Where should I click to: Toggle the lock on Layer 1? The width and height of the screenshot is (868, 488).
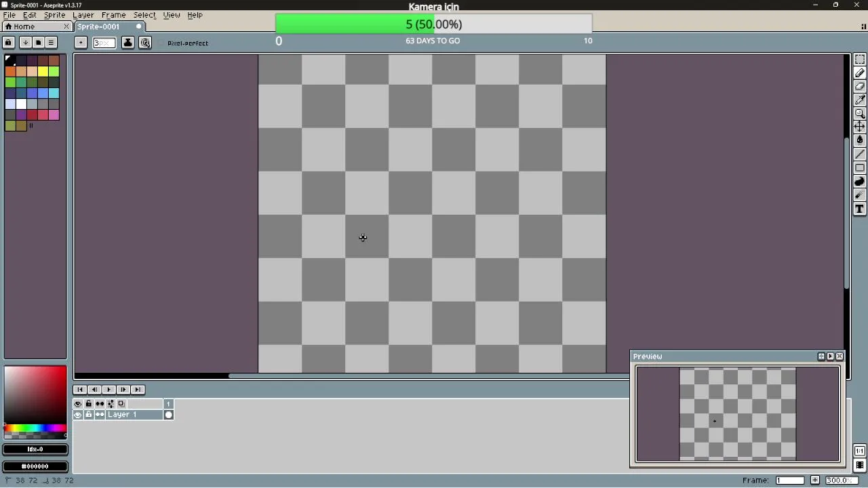pos(89,415)
